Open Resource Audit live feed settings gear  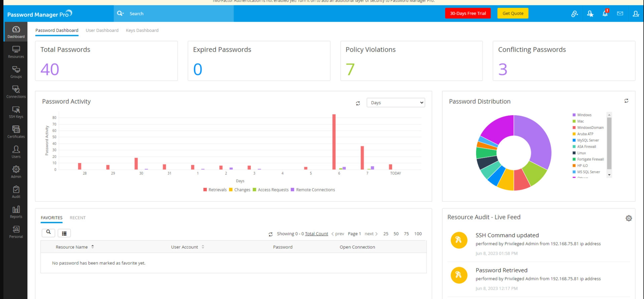tap(629, 218)
